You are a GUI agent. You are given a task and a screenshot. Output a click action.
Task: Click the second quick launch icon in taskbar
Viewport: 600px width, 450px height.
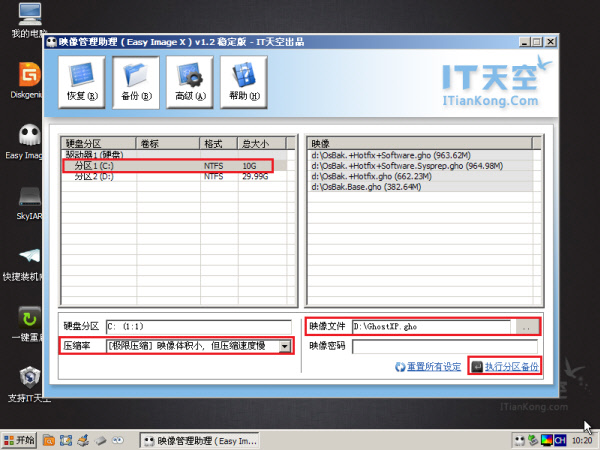66,440
